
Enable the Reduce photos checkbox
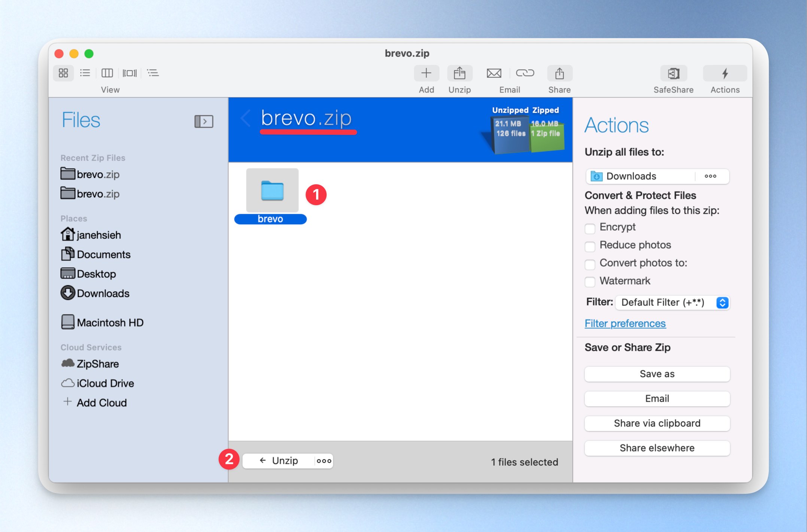pos(590,246)
